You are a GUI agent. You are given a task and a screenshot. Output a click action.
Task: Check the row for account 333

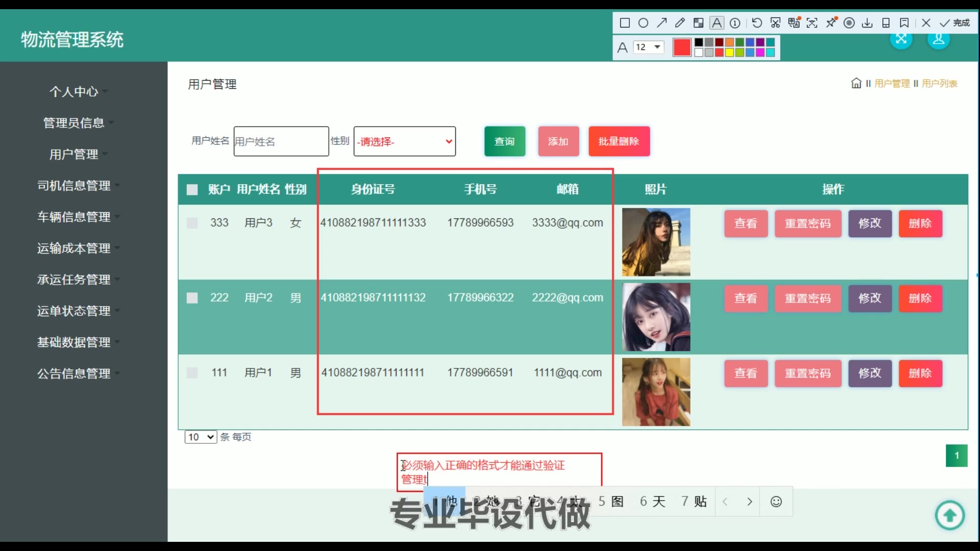(192, 223)
